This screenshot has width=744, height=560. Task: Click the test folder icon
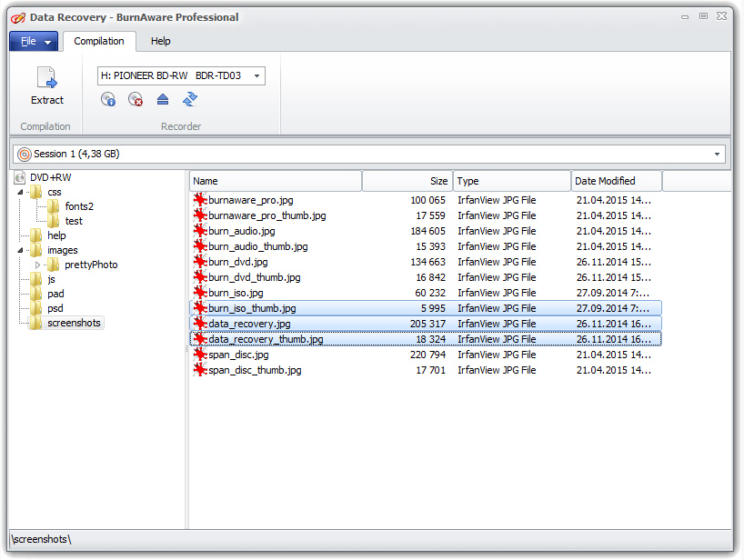(54, 221)
